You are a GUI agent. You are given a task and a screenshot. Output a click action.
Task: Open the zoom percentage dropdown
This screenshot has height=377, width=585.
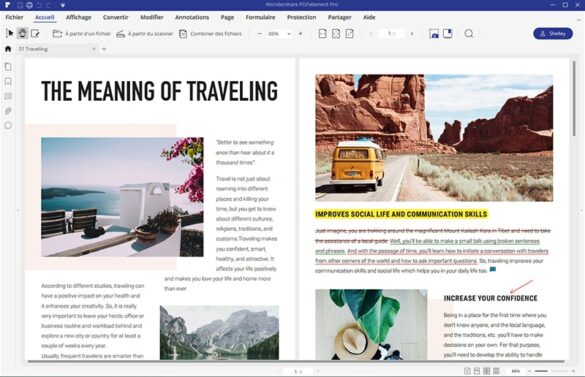click(289, 34)
